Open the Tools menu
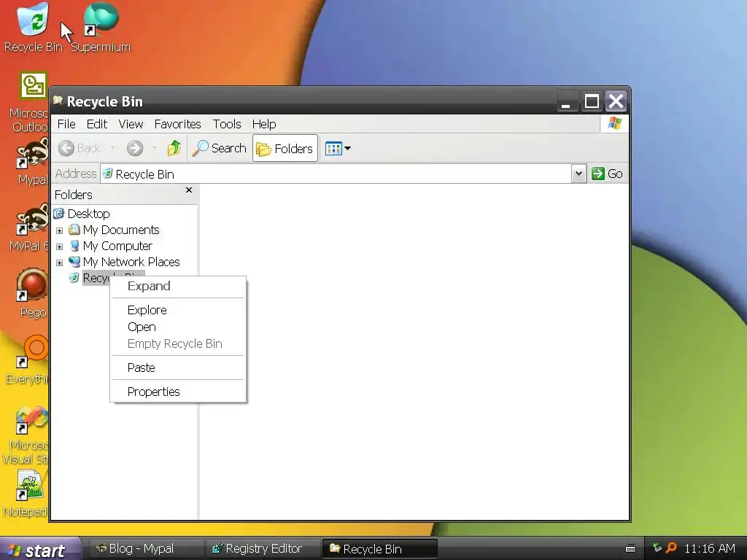The image size is (747, 560). tap(227, 124)
